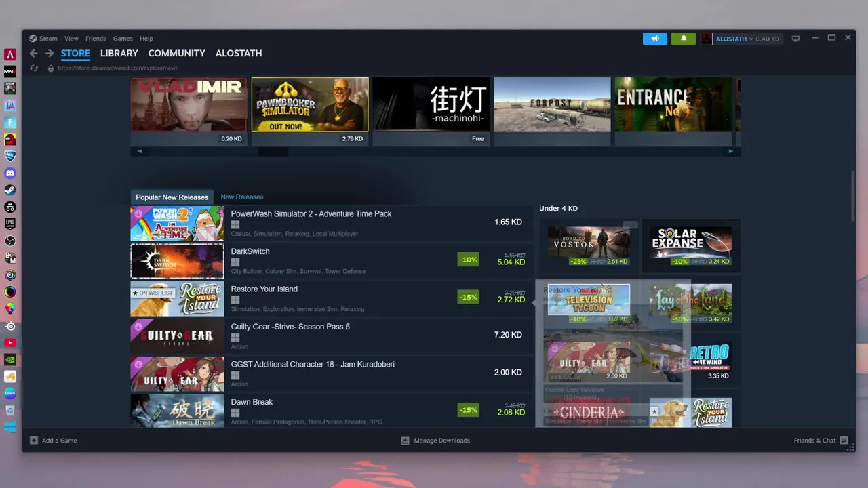Click the padlock icon beside the store URL

[50, 68]
